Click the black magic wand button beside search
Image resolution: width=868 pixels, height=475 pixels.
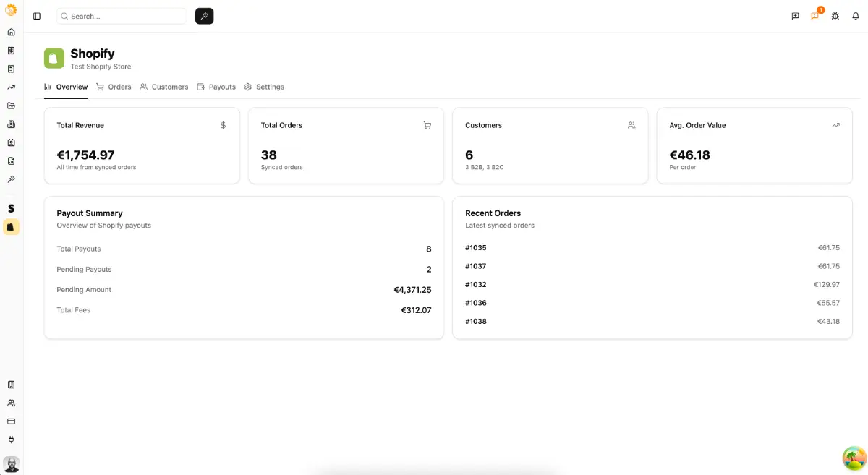204,16
